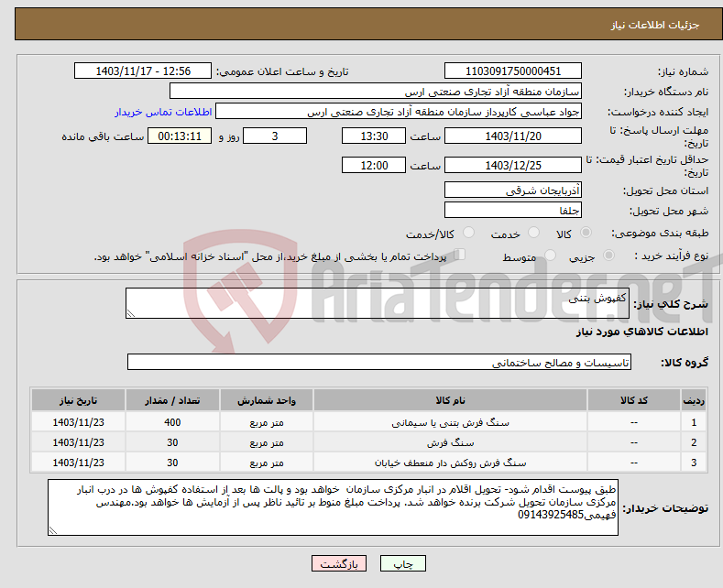Click the کد کالا column header
Screen dimensions: 723x588
tap(634, 400)
